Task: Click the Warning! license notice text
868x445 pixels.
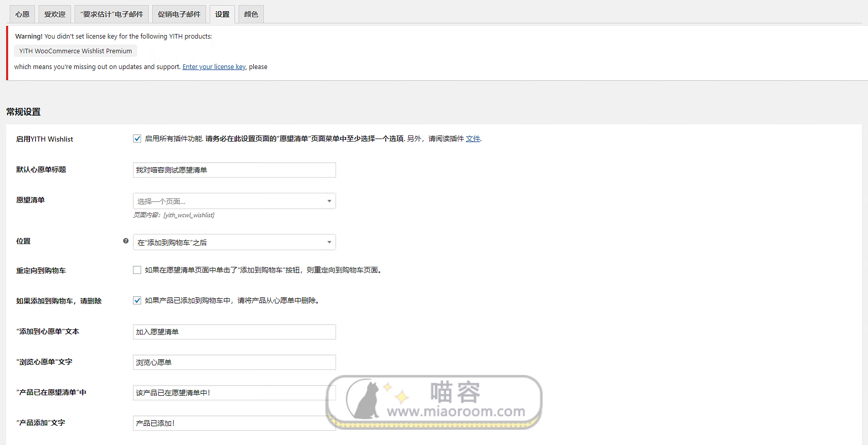Action: [114, 37]
